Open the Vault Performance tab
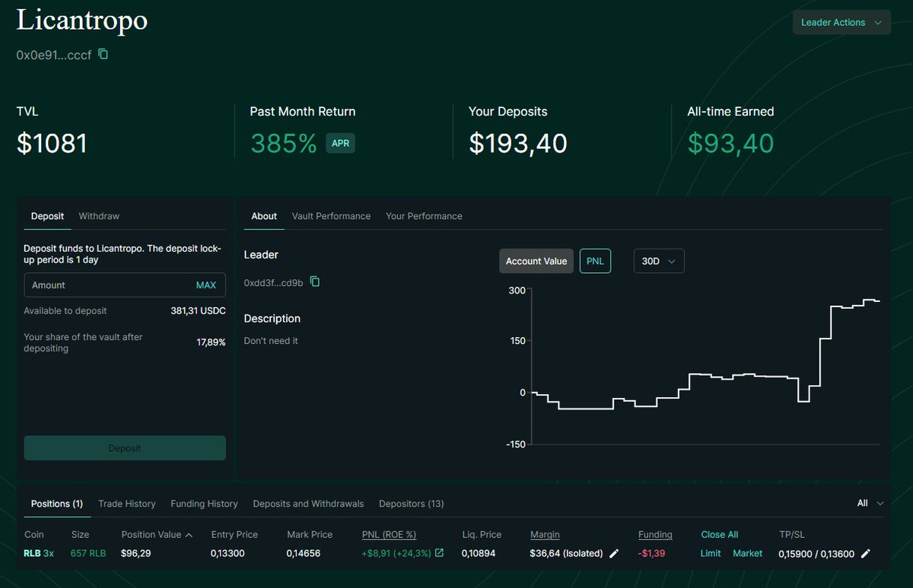 [331, 216]
